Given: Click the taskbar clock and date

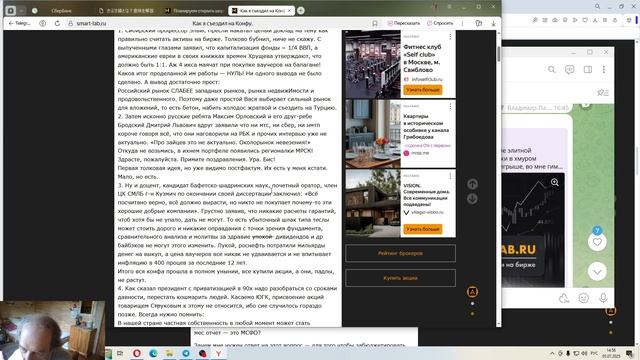Looking at the screenshot, I should pyautogui.click(x=611, y=353).
